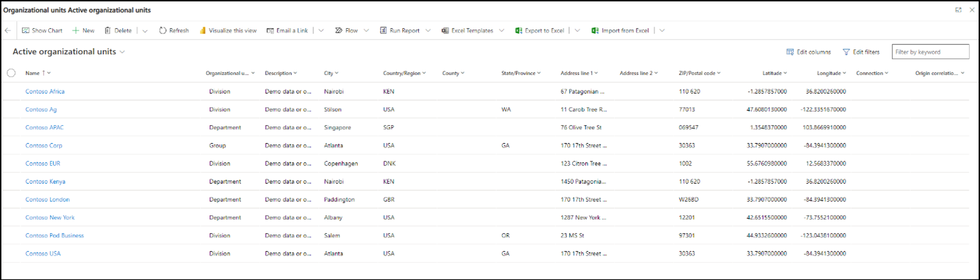Image resolution: width=980 pixels, height=280 pixels.
Task: Click the New plus icon
Action: [x=76, y=30]
